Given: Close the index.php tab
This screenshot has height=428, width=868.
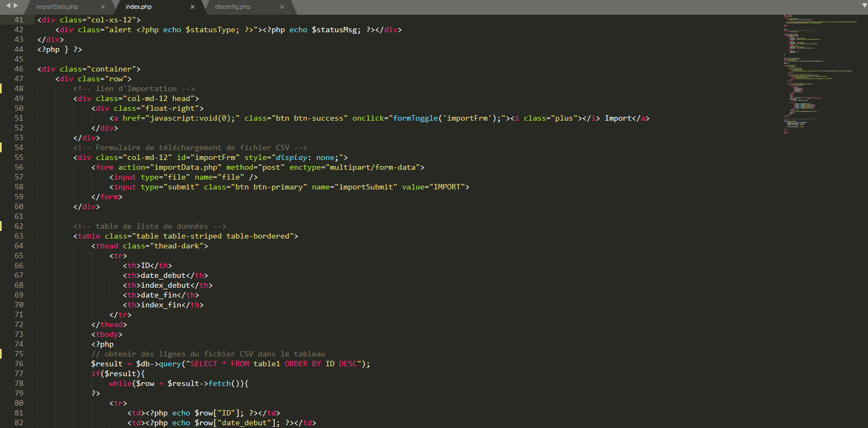Looking at the screenshot, I should pyautogui.click(x=192, y=7).
